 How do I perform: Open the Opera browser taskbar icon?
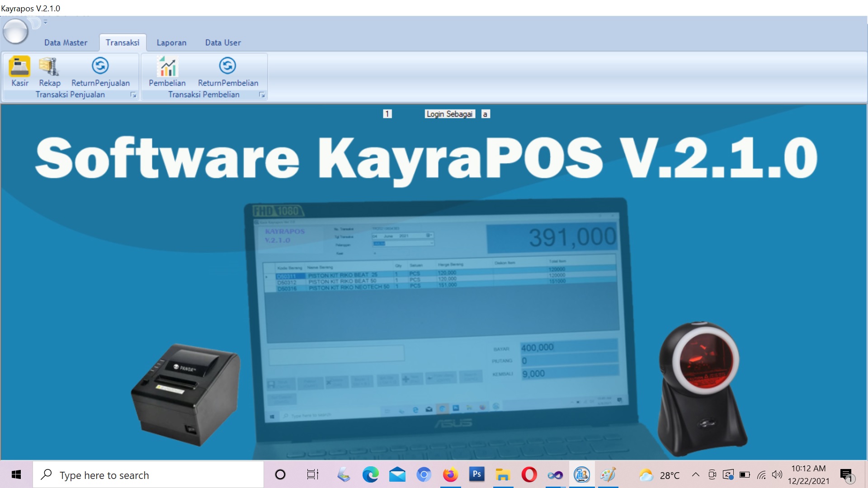tap(529, 474)
